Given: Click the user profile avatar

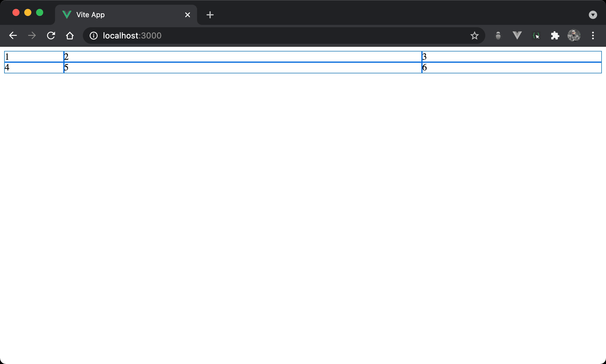Looking at the screenshot, I should coord(574,36).
